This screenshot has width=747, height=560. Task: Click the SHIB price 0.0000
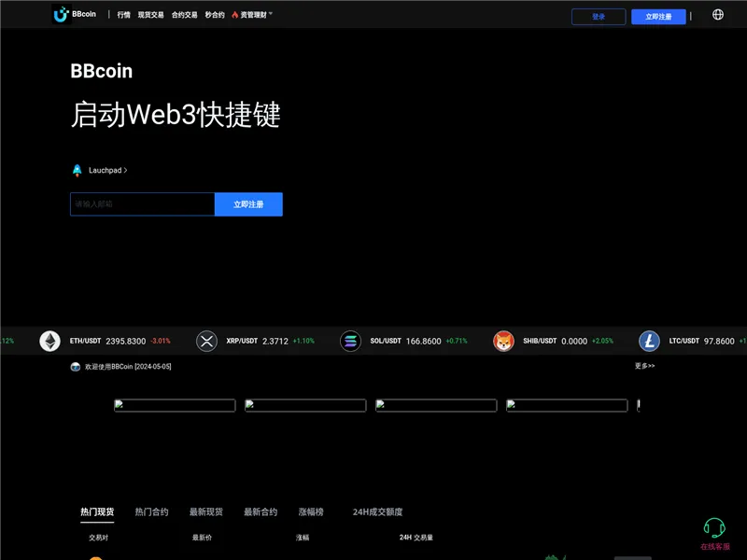[574, 342]
